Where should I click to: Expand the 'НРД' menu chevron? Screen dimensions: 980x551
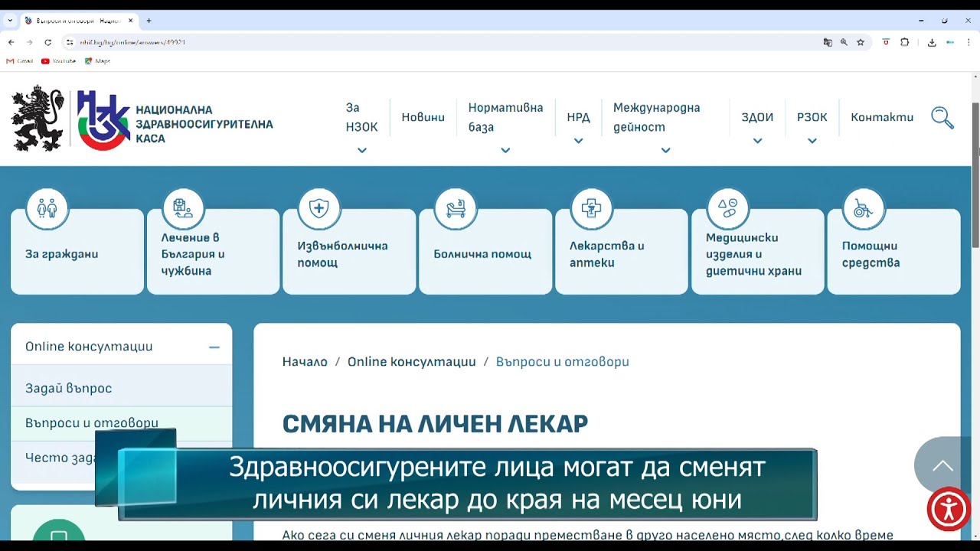pos(578,140)
